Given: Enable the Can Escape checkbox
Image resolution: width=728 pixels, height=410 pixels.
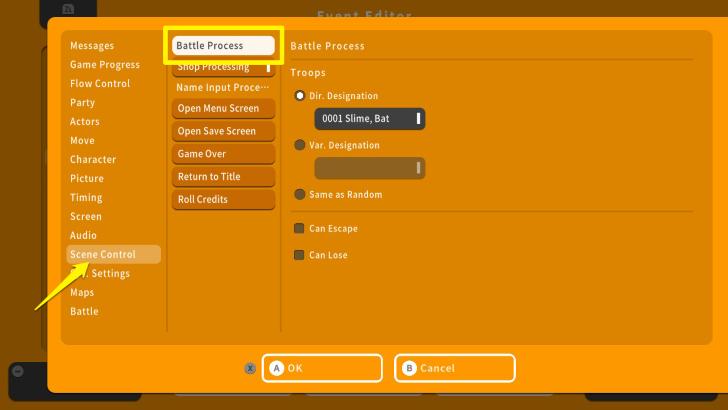Looking at the screenshot, I should [299, 228].
